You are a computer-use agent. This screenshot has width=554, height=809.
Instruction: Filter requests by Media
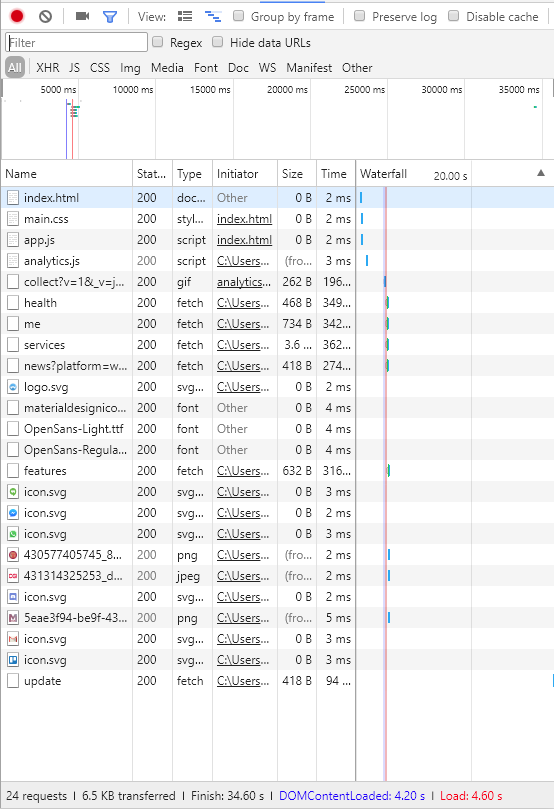(x=167, y=68)
